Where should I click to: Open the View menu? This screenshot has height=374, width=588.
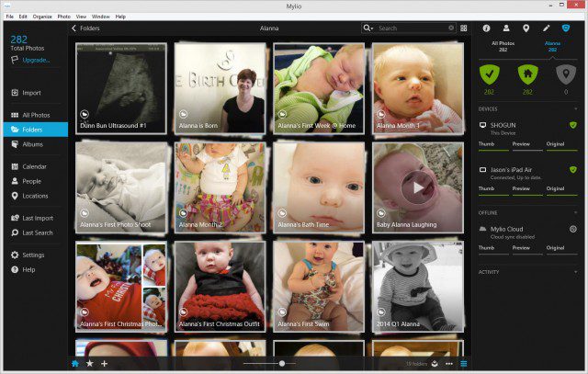click(x=81, y=17)
